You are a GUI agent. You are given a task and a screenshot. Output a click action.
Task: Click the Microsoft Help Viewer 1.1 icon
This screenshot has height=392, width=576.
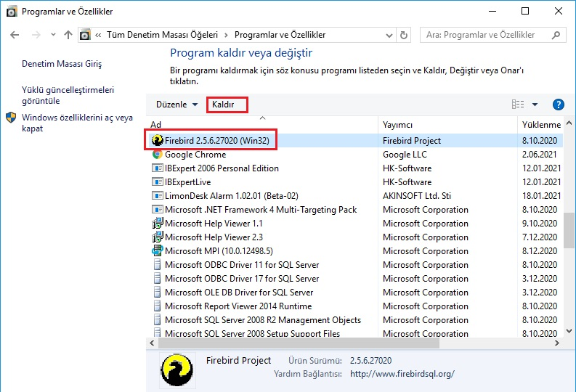(x=157, y=223)
